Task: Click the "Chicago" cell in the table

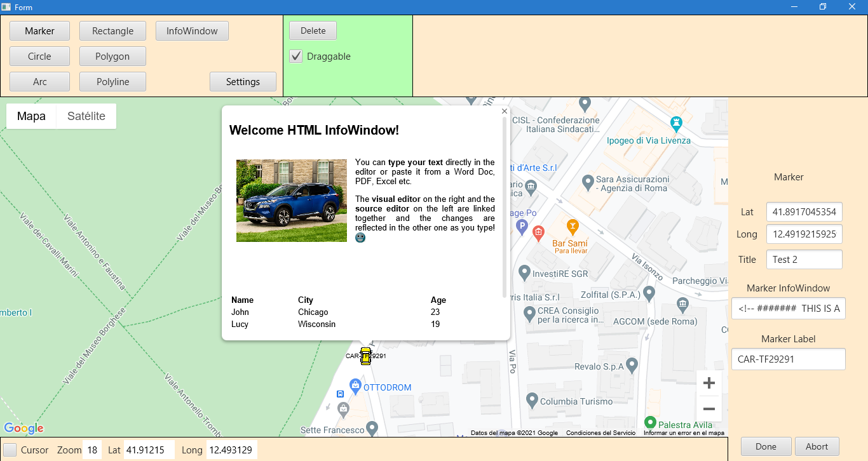Action: (x=313, y=312)
